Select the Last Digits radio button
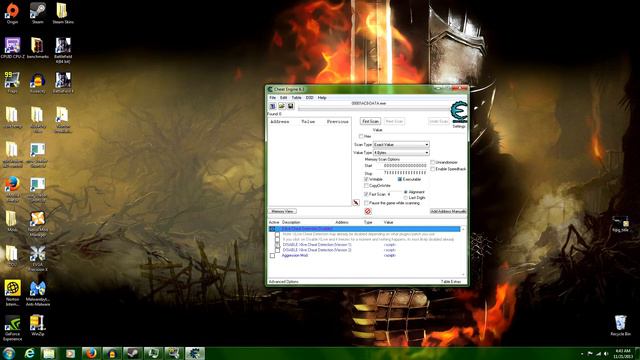Image resolution: width=640 pixels, height=360 pixels. 405,198
